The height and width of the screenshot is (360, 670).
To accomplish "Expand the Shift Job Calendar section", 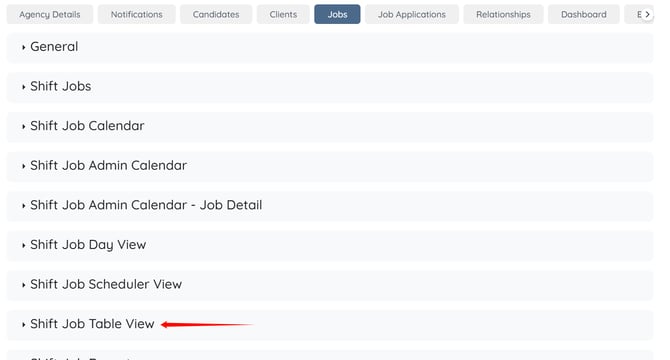I will coord(330,126).
